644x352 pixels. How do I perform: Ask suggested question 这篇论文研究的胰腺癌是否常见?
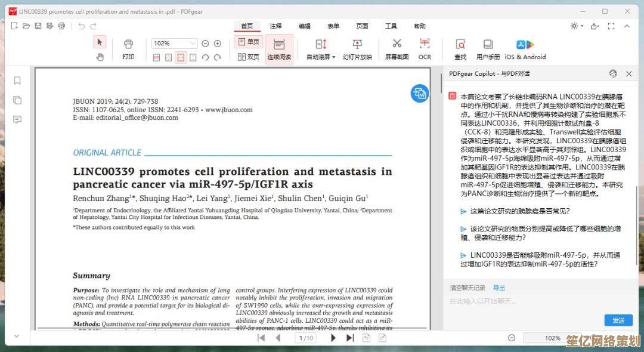[516, 211]
